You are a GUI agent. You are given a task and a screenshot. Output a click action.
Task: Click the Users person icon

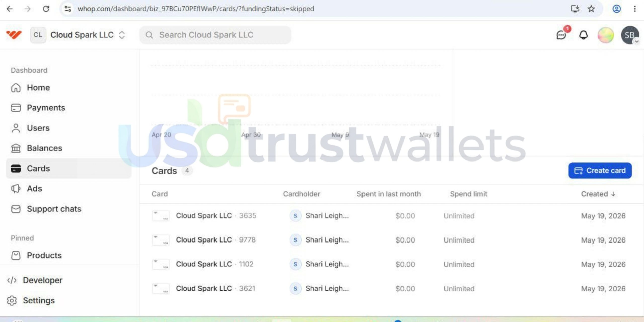[x=16, y=128]
